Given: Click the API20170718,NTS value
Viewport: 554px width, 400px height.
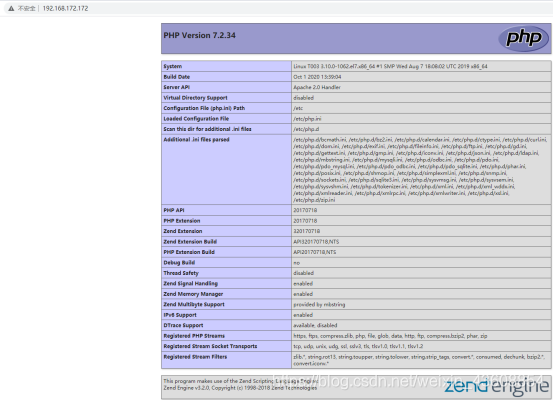Looking at the screenshot, I should (x=314, y=252).
